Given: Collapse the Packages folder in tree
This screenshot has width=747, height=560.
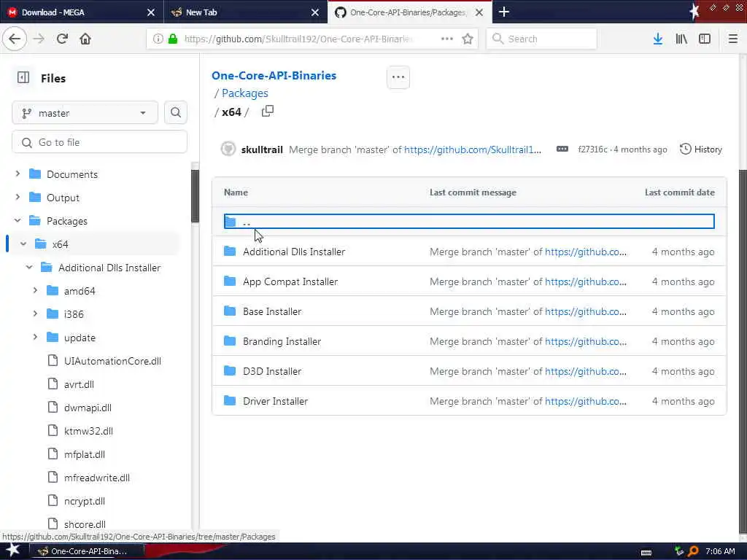Looking at the screenshot, I should [18, 220].
